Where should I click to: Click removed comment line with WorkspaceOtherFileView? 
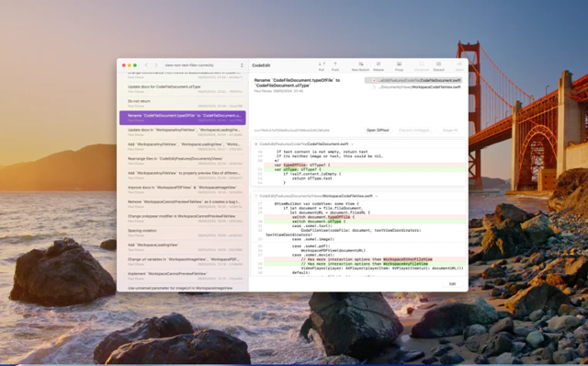(x=366, y=259)
